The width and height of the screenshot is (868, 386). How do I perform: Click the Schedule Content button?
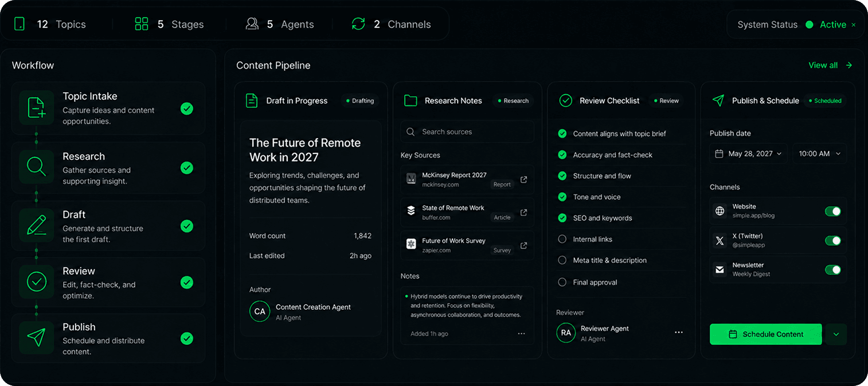[765, 334]
